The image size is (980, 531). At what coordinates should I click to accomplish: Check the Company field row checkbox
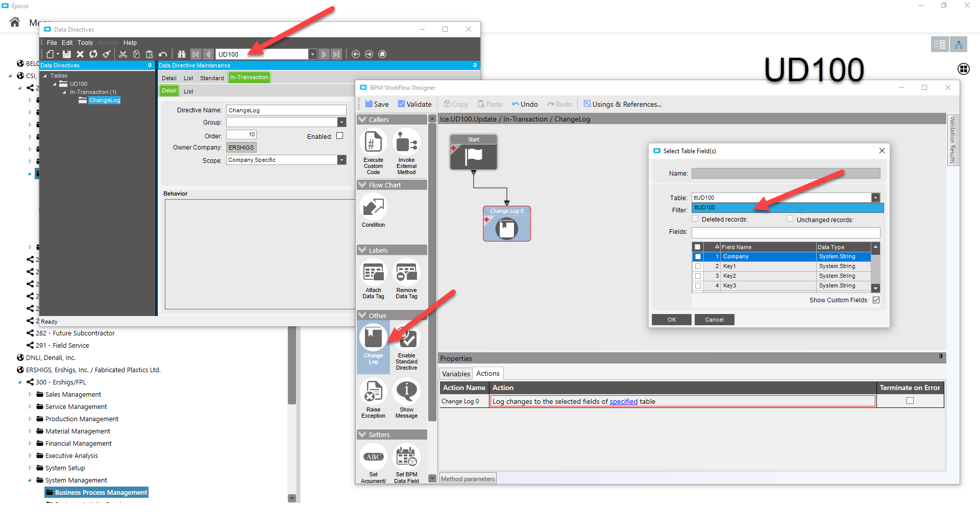coord(698,256)
